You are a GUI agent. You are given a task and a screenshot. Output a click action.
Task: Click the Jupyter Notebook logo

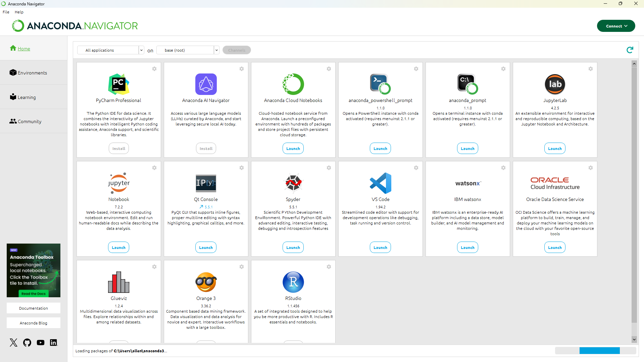pos(118,183)
